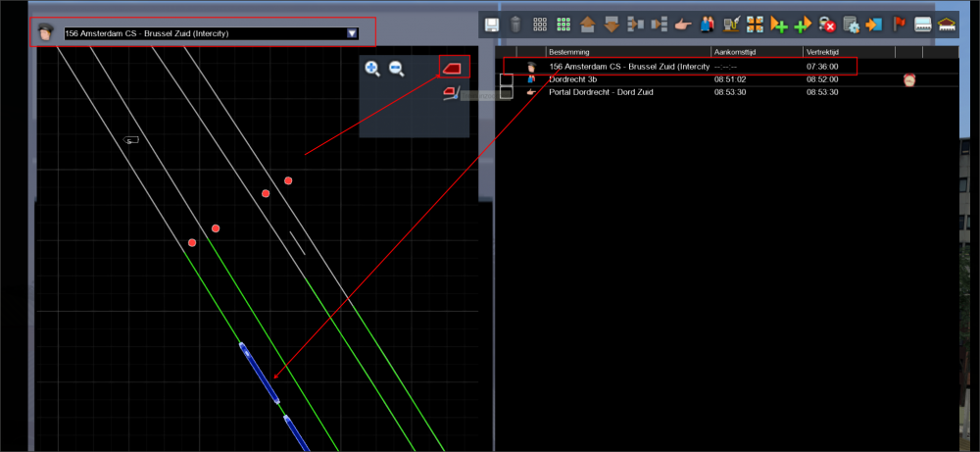Select the Dordrecht 3b instruction row
The image size is (980, 452).
point(627,79)
